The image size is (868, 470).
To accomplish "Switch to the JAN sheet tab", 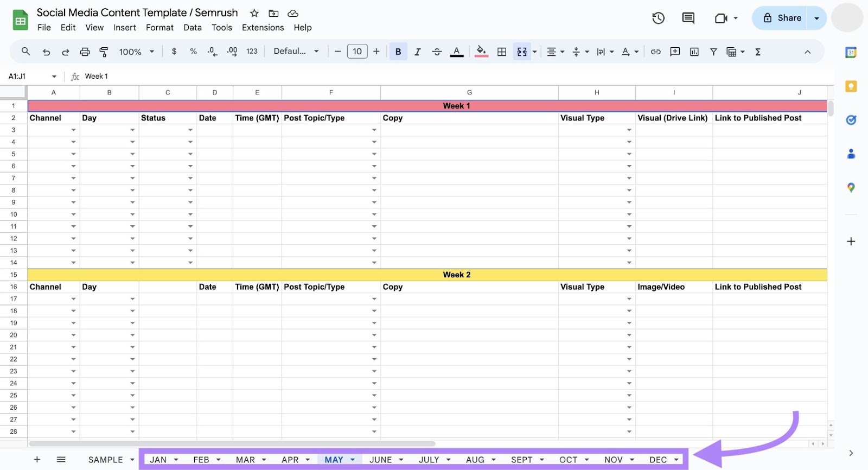I will click(x=158, y=460).
